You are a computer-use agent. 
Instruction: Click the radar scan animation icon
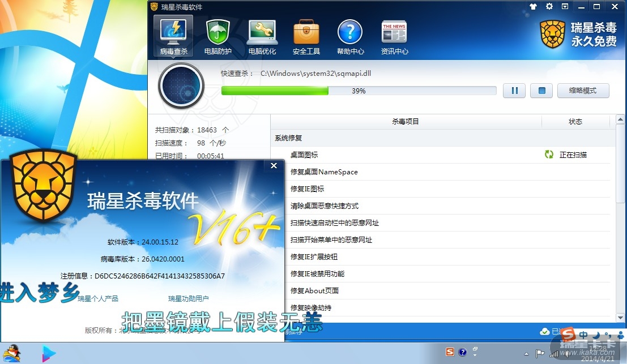[181, 85]
